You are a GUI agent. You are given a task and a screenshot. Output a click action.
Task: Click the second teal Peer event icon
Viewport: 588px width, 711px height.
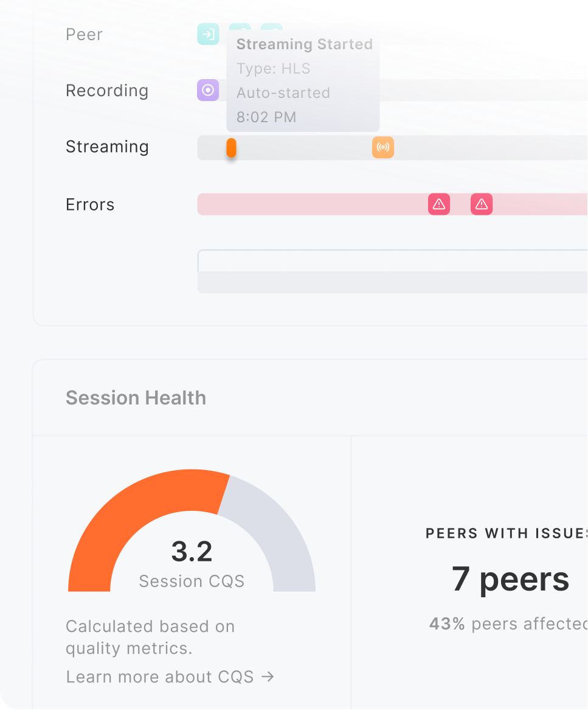240,27
